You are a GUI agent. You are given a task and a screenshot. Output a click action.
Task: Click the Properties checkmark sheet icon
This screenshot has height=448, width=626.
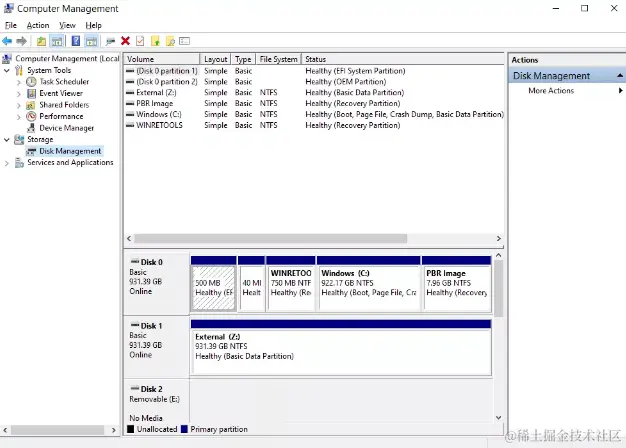(140, 41)
